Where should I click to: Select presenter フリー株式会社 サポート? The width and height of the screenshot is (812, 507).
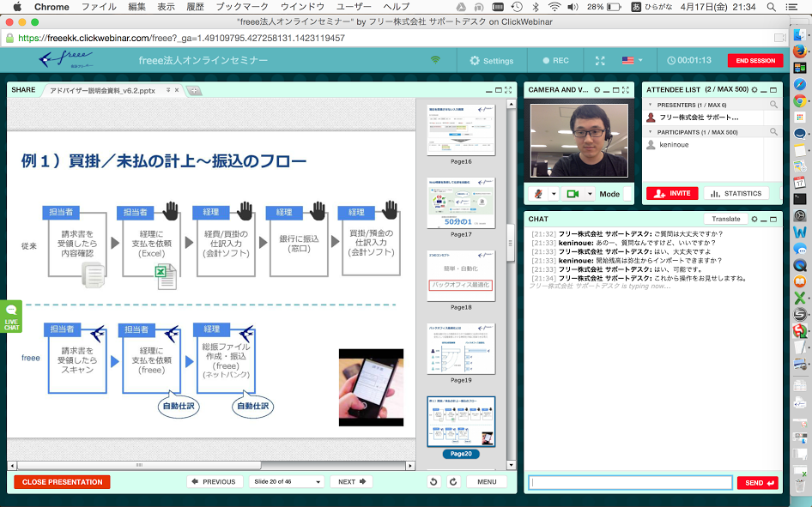(x=699, y=118)
